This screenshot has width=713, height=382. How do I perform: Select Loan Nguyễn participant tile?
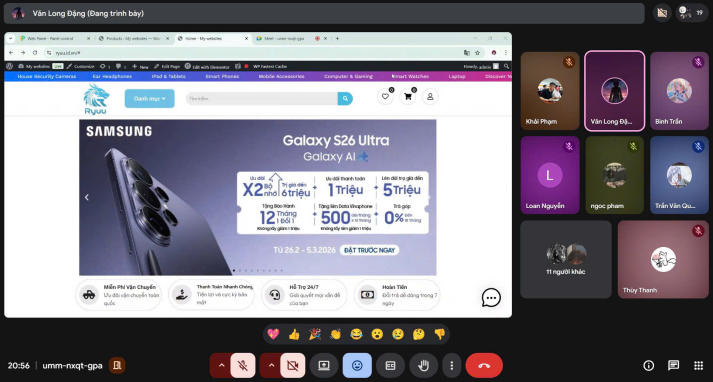click(x=550, y=175)
